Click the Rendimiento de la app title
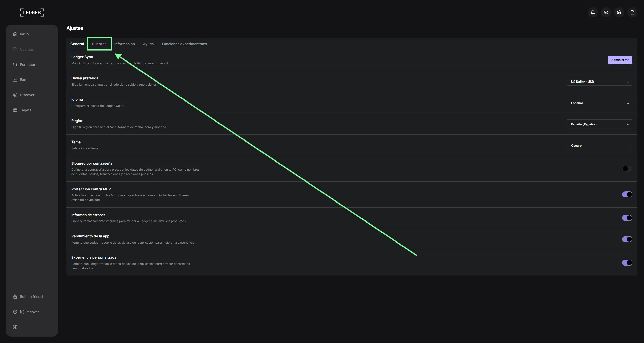Viewport: 644px width, 343px height. point(90,236)
